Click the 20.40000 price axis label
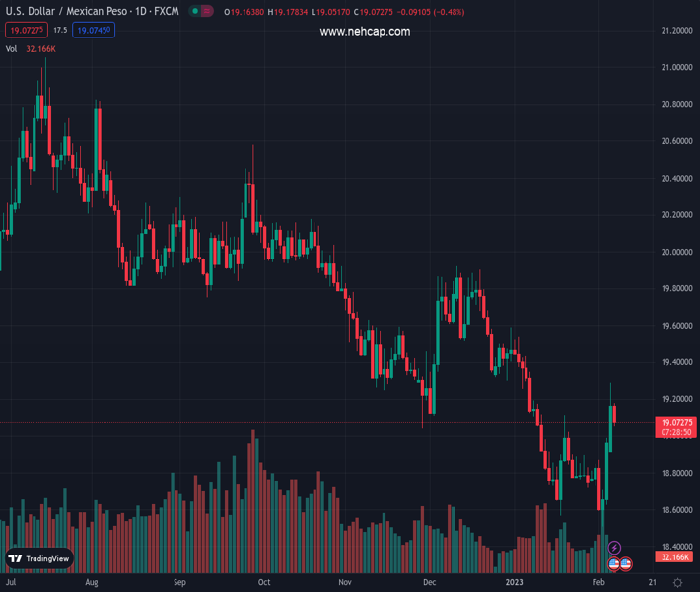The image size is (700, 592). point(676,179)
